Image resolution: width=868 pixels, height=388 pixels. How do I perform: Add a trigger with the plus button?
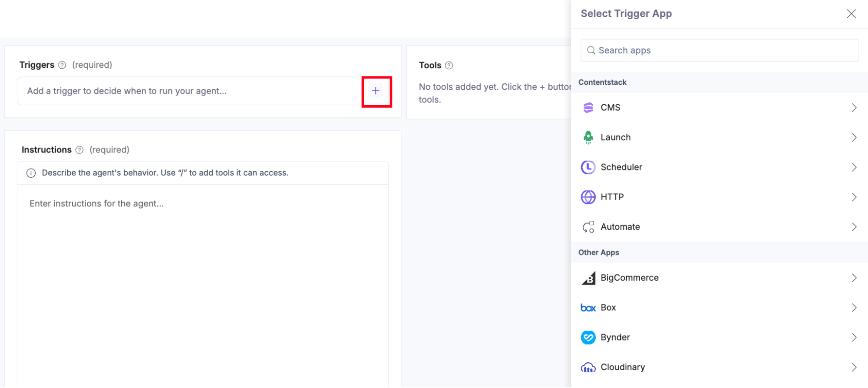tap(376, 91)
